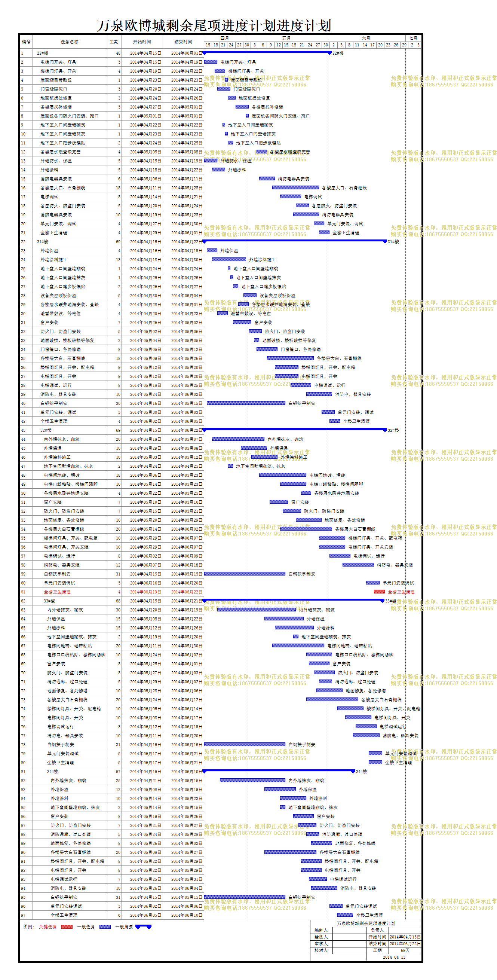Viewport: 497px width, 980px height.
Task: Select 各楼层水暖查缺完善 in the task name column
Action: tap(61, 152)
